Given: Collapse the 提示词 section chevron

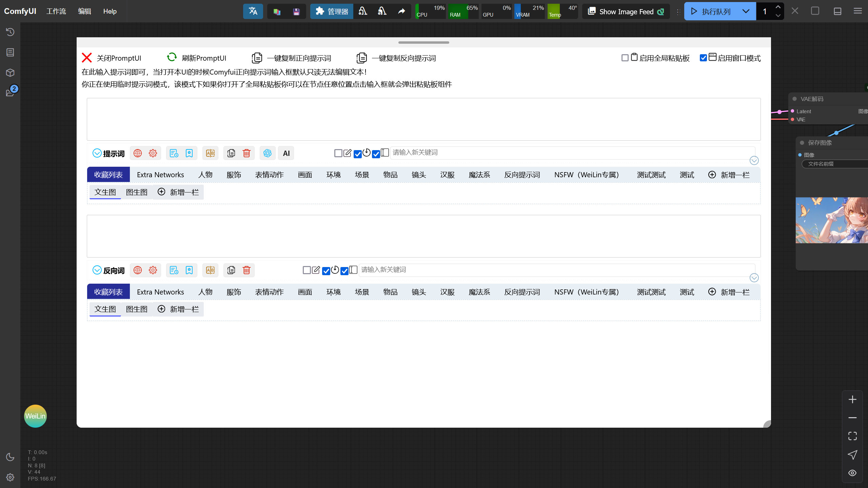Looking at the screenshot, I should 97,153.
